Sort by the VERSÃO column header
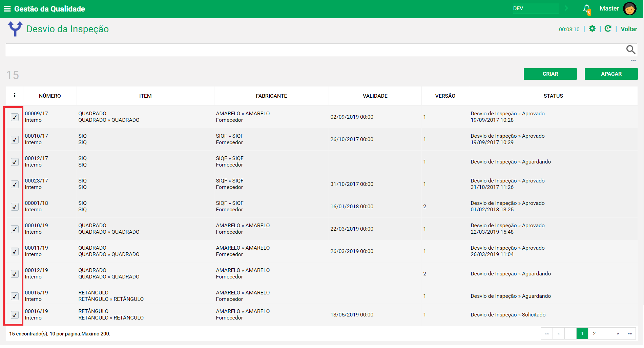This screenshot has height=348, width=644. click(x=445, y=96)
